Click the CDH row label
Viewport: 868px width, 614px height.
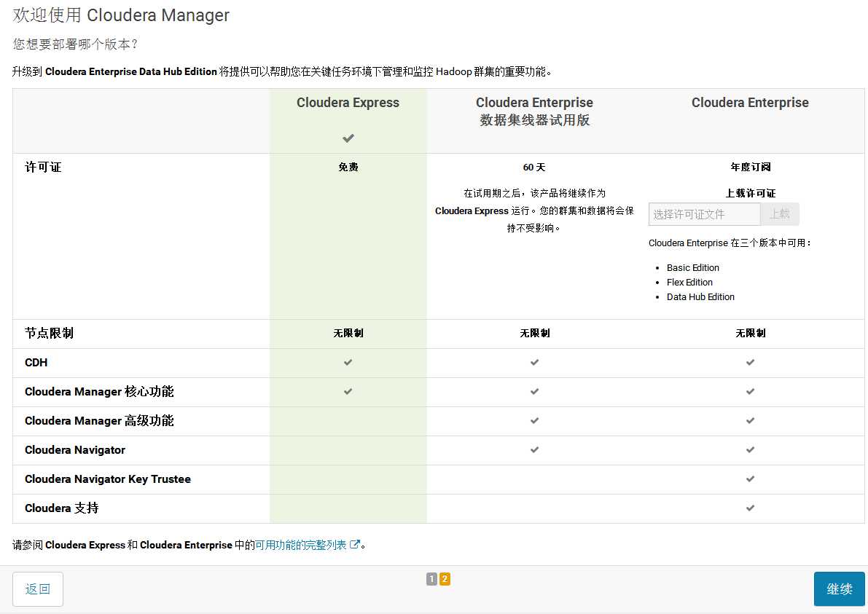click(36, 362)
